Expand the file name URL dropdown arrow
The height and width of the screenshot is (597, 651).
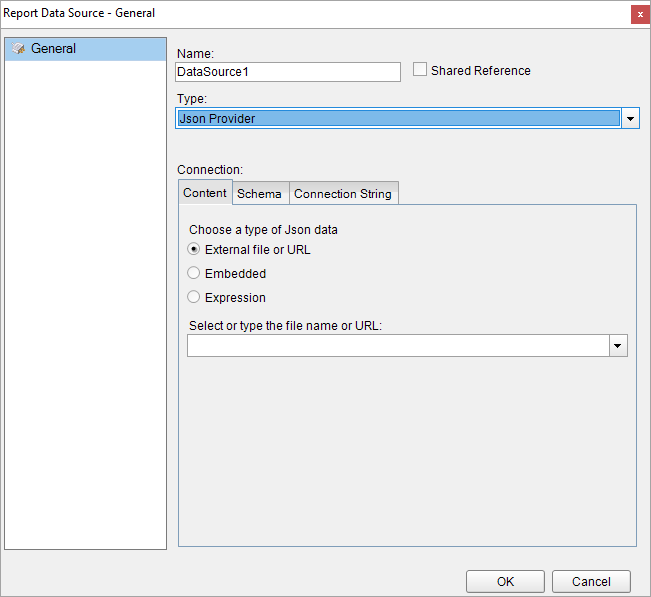coord(618,346)
